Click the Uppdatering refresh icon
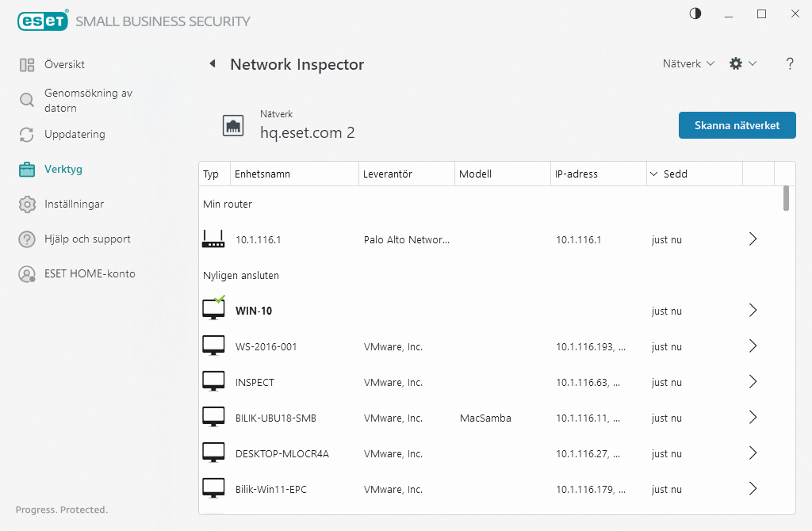Image resolution: width=812 pixels, height=531 pixels. 28,135
